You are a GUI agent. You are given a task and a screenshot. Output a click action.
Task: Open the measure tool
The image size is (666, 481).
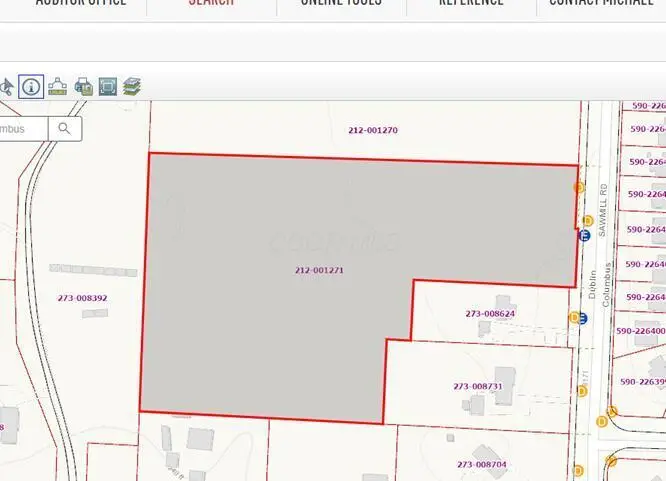click(x=57, y=87)
